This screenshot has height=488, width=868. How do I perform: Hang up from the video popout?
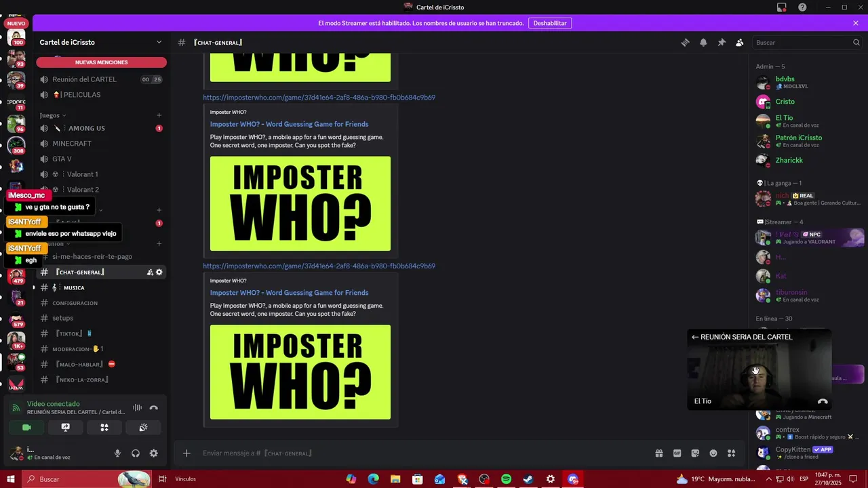click(x=823, y=401)
